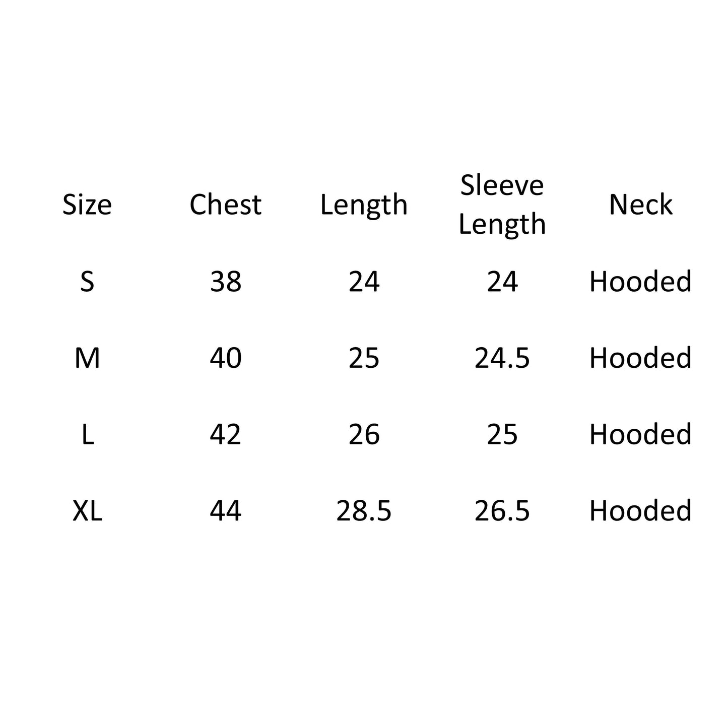Click the S size row label
The width and height of the screenshot is (728, 728).
(87, 282)
